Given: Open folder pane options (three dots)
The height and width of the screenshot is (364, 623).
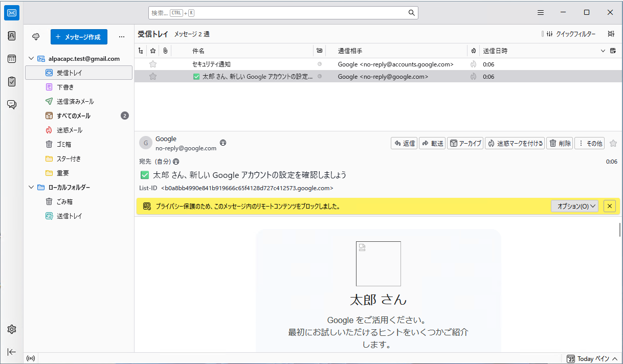Looking at the screenshot, I should click(x=121, y=37).
